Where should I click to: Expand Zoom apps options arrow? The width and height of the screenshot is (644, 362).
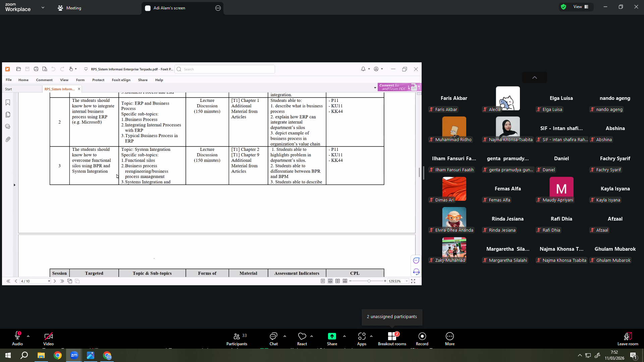click(371, 336)
